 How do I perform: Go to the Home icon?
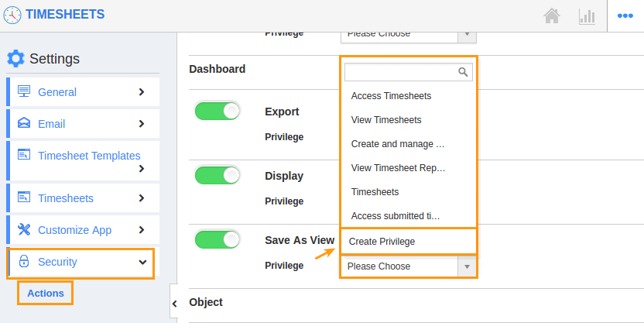(x=552, y=16)
